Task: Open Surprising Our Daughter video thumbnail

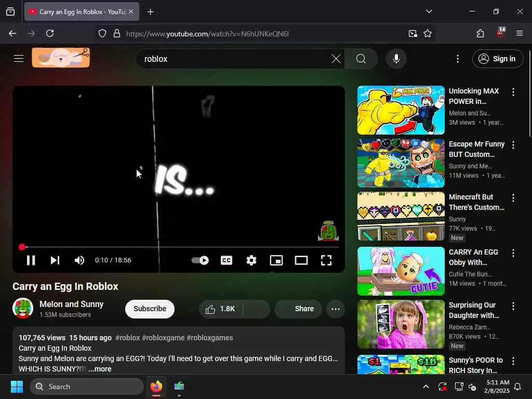Action: click(401, 324)
